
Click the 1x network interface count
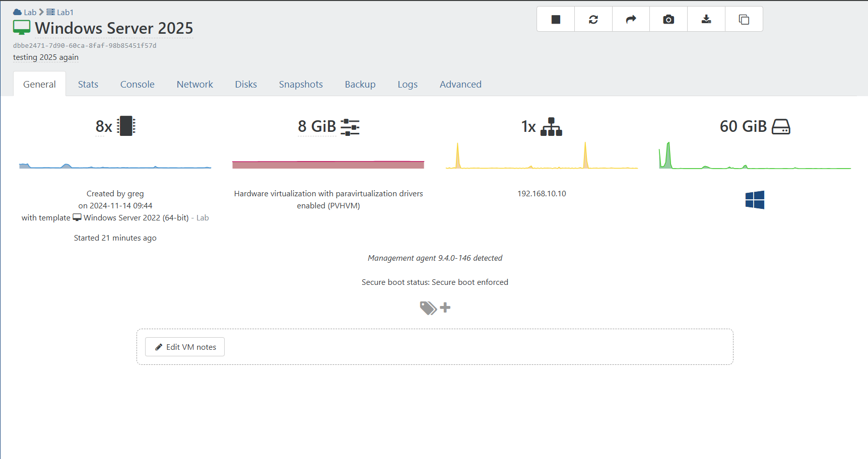[x=528, y=126]
